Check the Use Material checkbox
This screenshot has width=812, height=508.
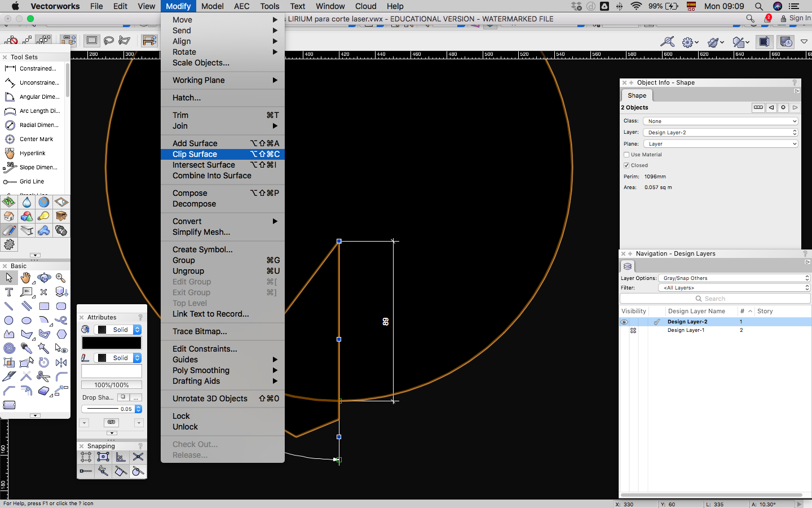tap(626, 155)
